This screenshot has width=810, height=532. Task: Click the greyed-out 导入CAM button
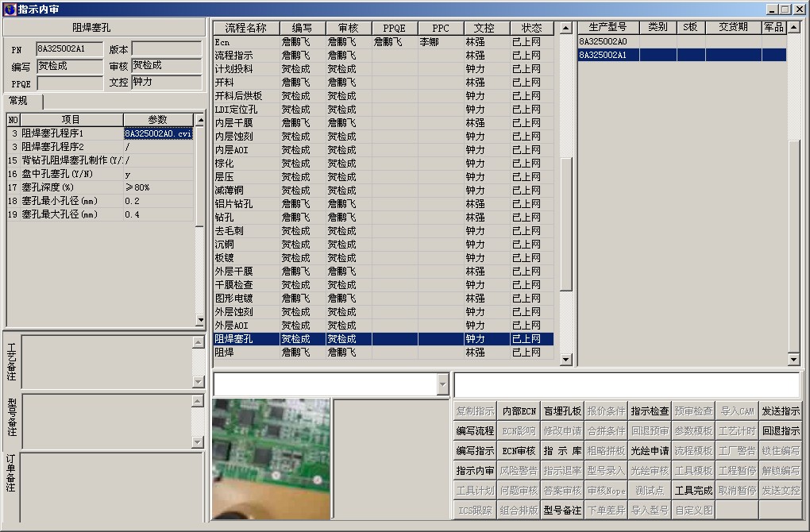737,411
